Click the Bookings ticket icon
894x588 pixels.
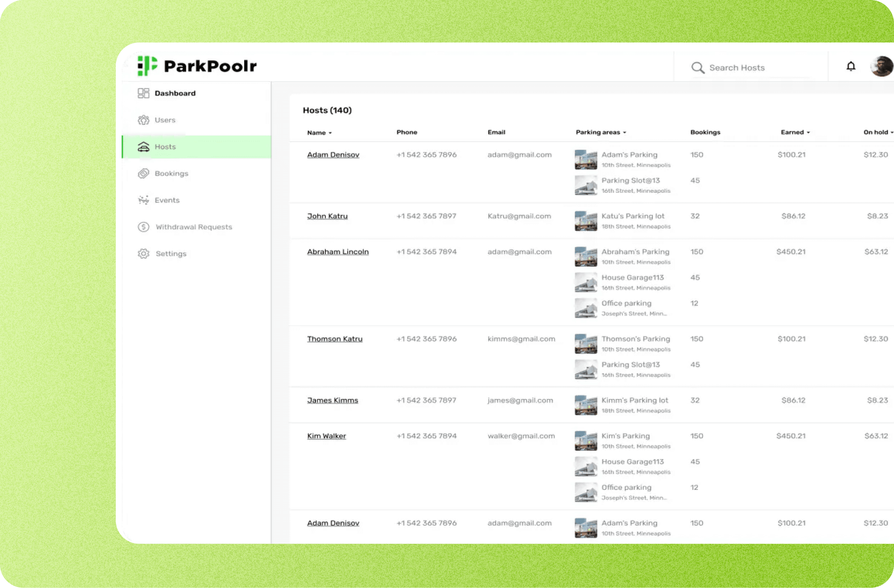tap(143, 174)
